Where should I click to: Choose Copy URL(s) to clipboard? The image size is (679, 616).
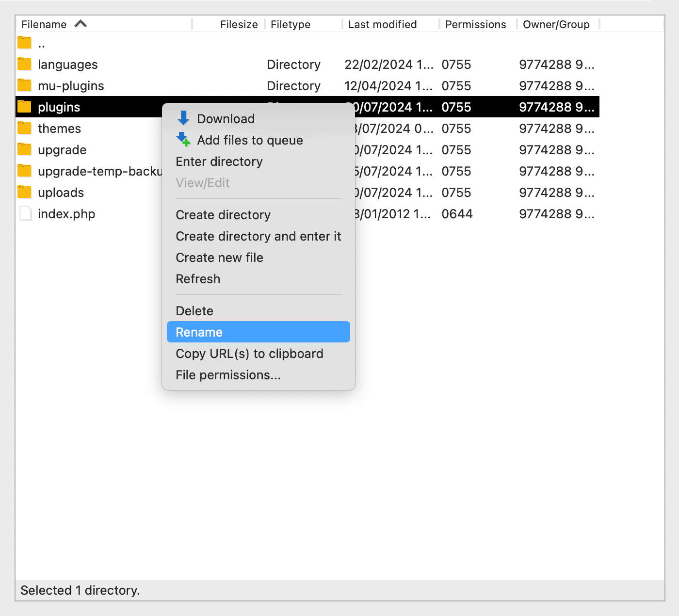[259, 353]
